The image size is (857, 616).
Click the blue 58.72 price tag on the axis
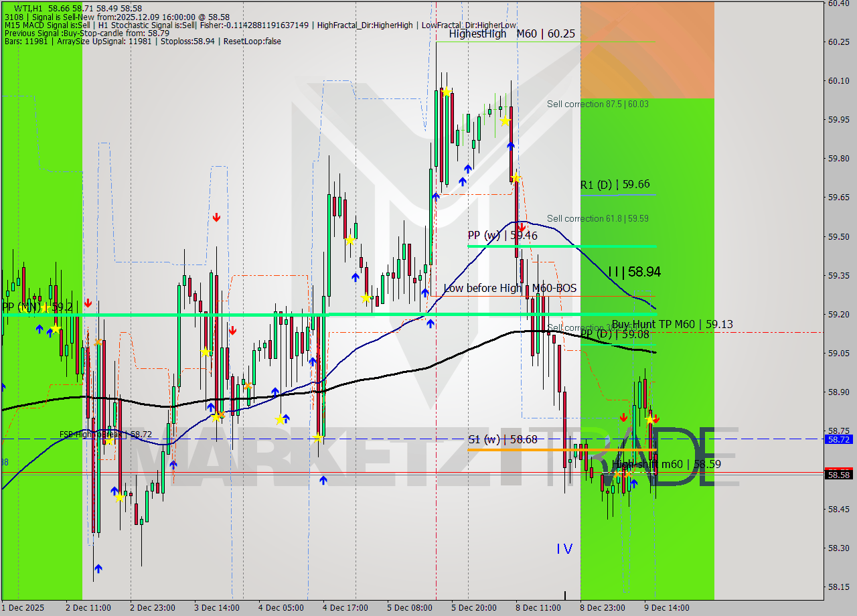839,440
